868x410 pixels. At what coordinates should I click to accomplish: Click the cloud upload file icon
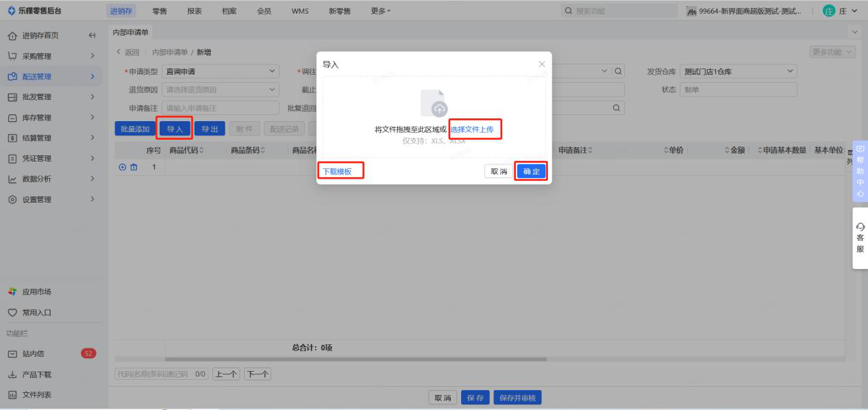coord(434,103)
